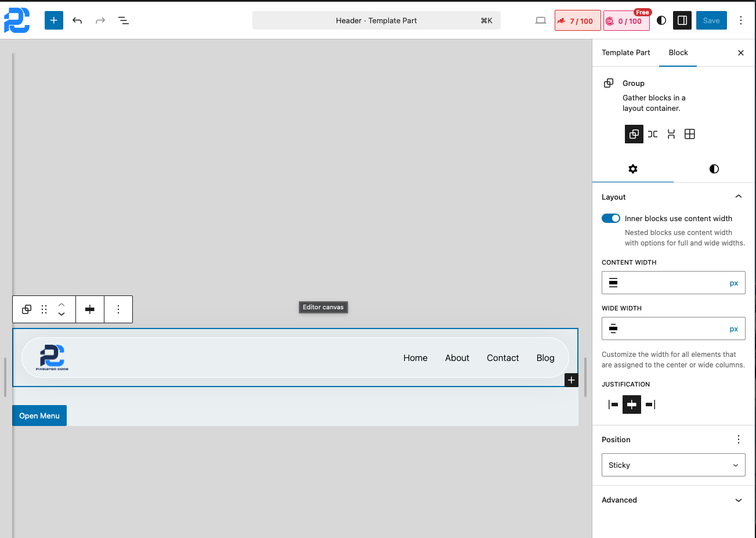Click the drag handle in the block toolbar
Screen dimensions: 756x538
click(x=44, y=309)
